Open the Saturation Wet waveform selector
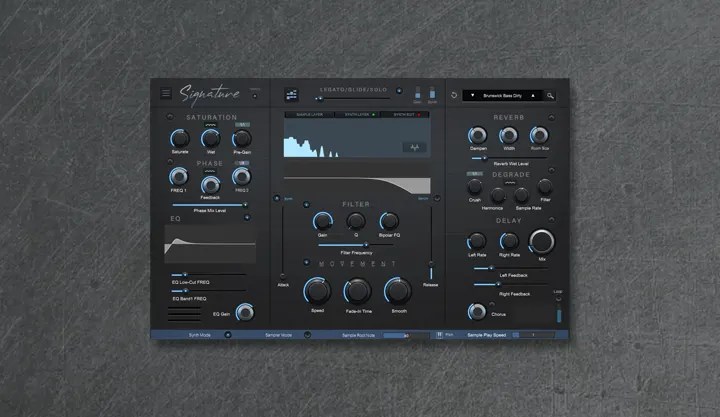720x417 pixels. [x=210, y=125]
